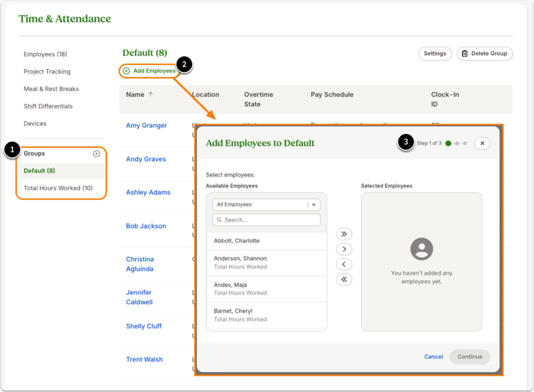The width and height of the screenshot is (534, 392).
Task: Open Jennifer Caldwell's employee profile
Action: [x=139, y=297]
